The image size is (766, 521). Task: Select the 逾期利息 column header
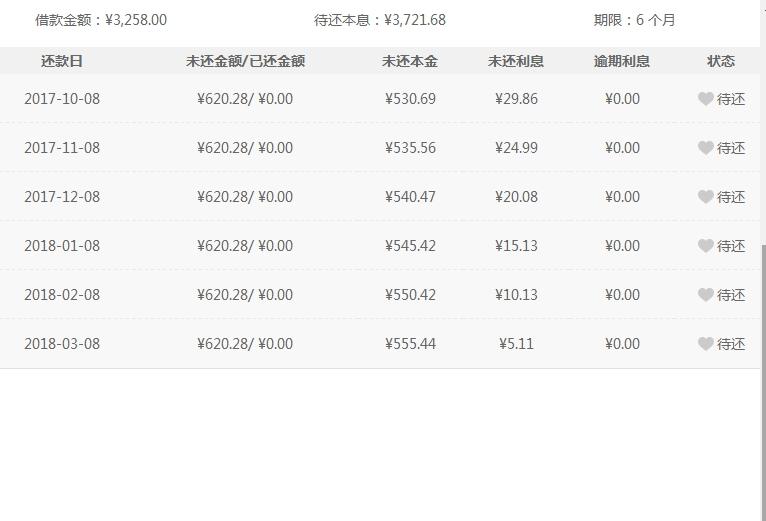coord(622,61)
